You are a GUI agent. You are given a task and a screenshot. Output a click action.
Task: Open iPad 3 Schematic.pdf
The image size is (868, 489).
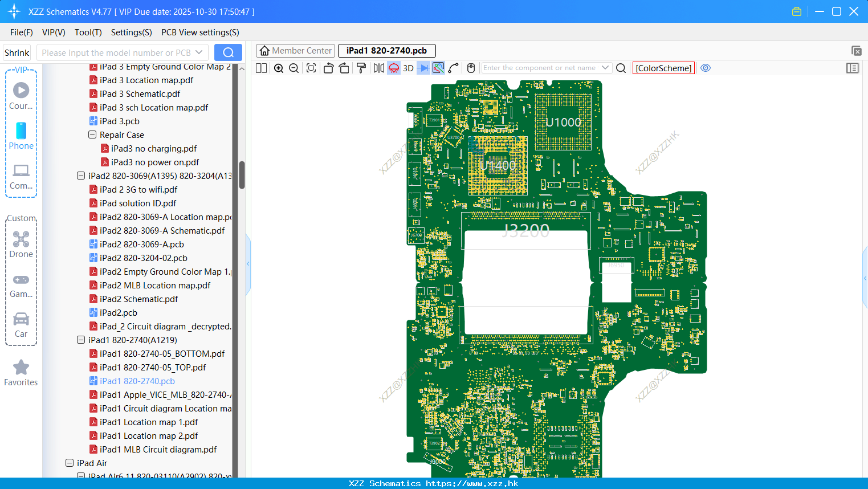point(135,93)
